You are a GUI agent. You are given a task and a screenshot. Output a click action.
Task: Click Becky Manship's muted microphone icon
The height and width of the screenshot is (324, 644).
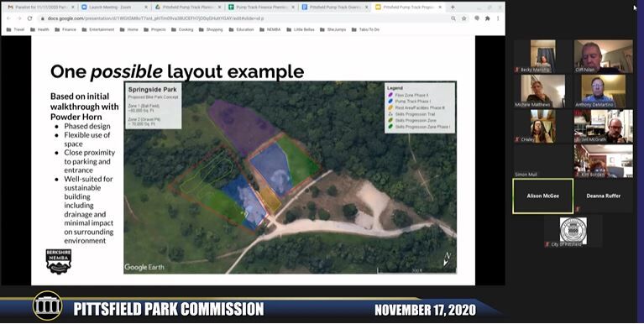click(x=517, y=70)
